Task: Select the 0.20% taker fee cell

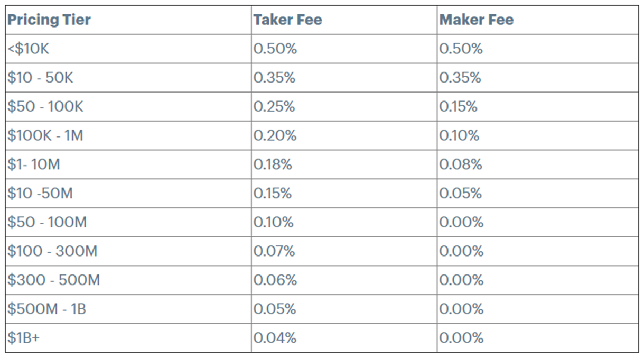Action: 344,135
